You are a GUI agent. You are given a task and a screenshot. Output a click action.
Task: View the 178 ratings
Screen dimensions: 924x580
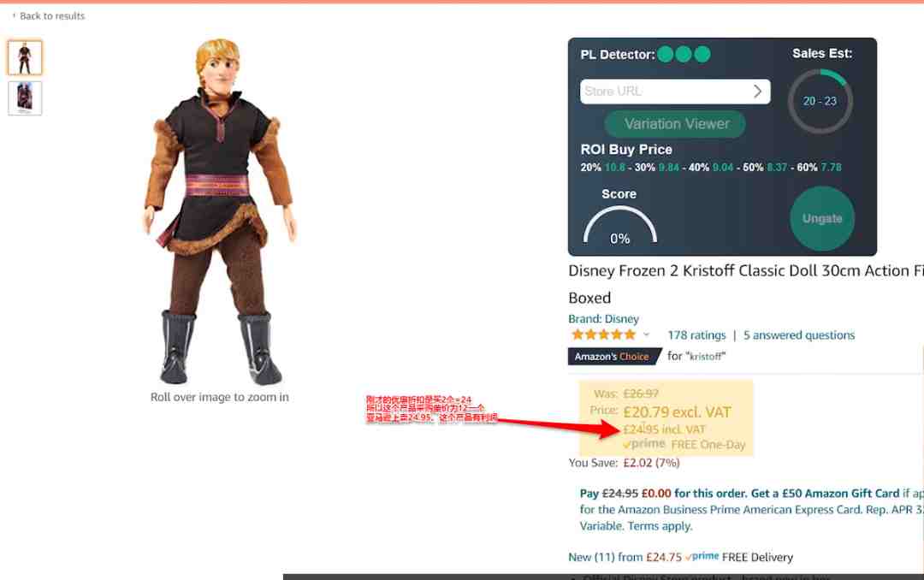pyautogui.click(x=696, y=335)
